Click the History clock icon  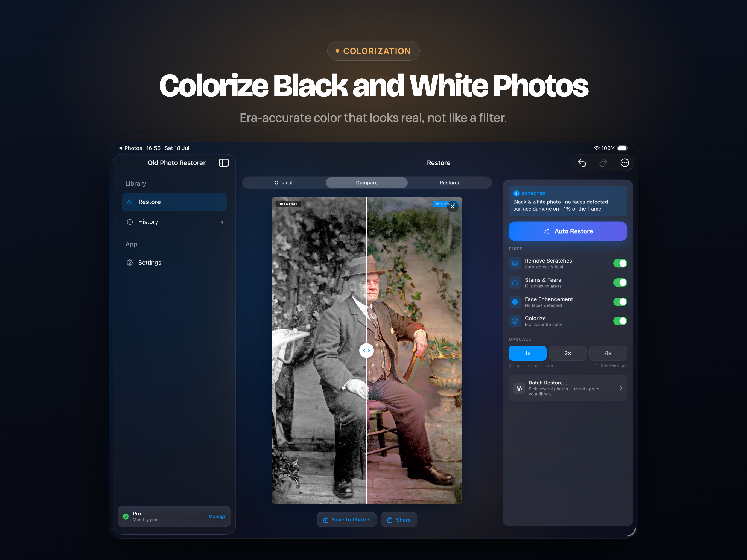click(x=130, y=222)
